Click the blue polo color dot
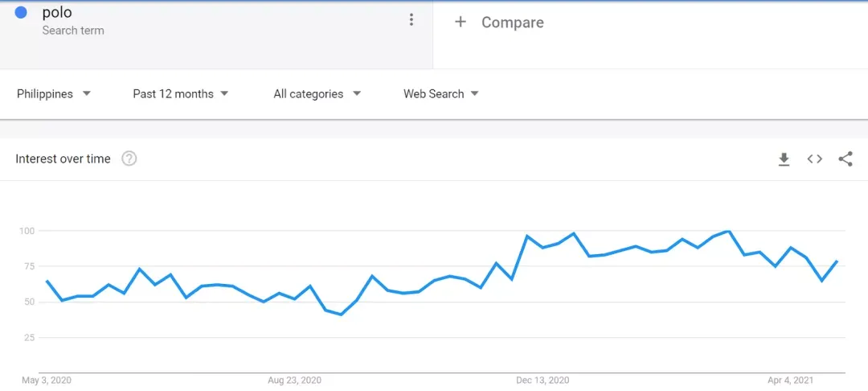 point(21,13)
